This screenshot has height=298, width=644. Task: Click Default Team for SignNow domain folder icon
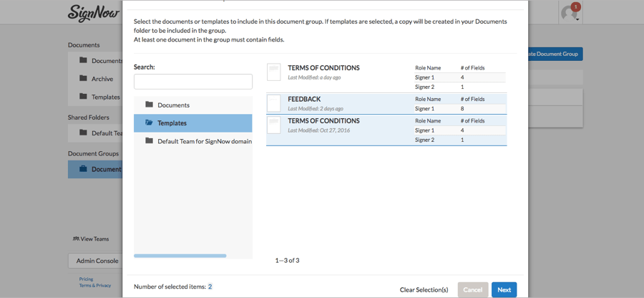pyautogui.click(x=149, y=140)
